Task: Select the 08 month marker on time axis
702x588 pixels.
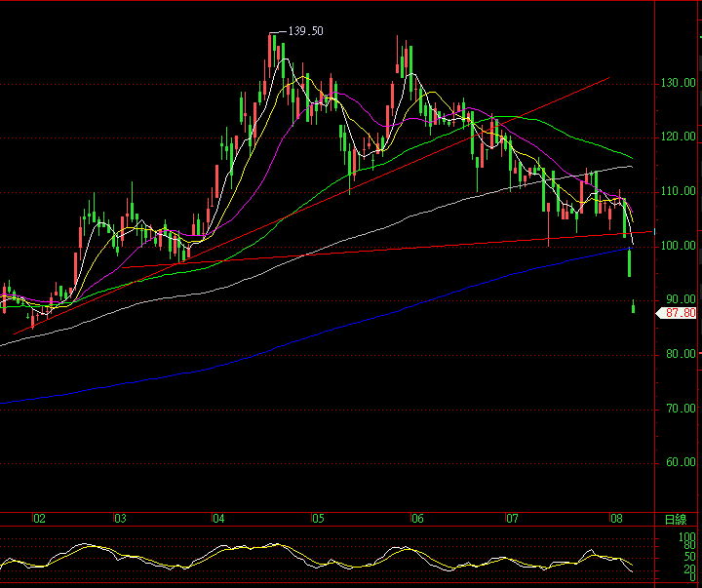Action: click(616, 519)
